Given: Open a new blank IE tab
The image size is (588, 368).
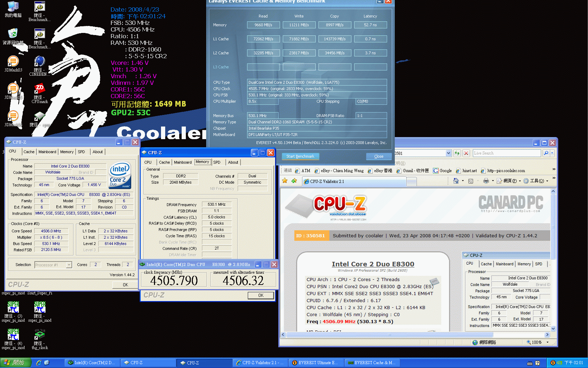Looking at the screenshot, I should [x=412, y=182].
